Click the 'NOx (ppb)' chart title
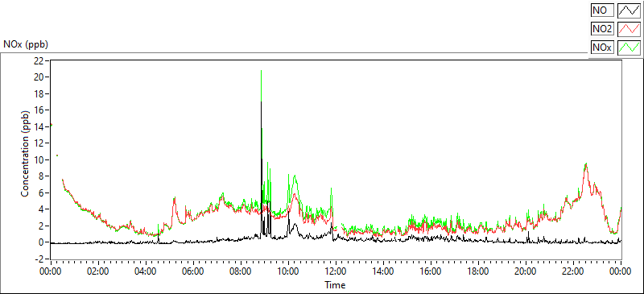This screenshot has width=644, height=294. coord(26,44)
